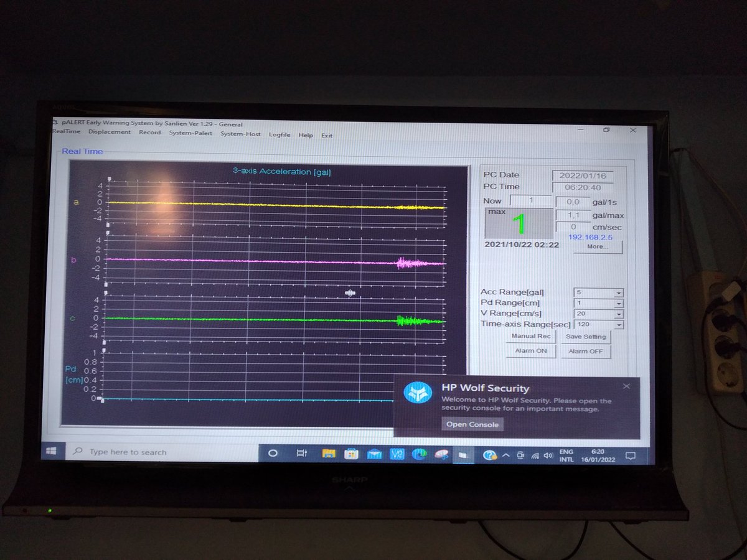Click the Alarm OFF button
The height and width of the screenshot is (560, 747).
click(x=586, y=352)
